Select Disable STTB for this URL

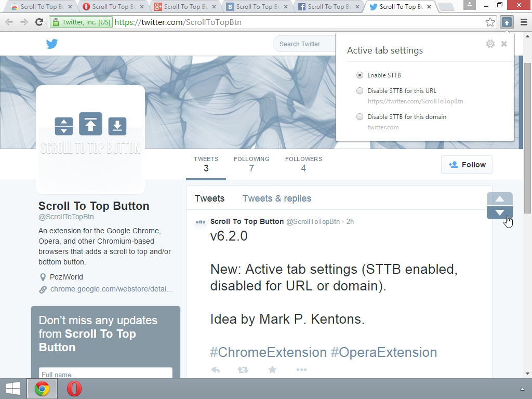[x=360, y=90]
